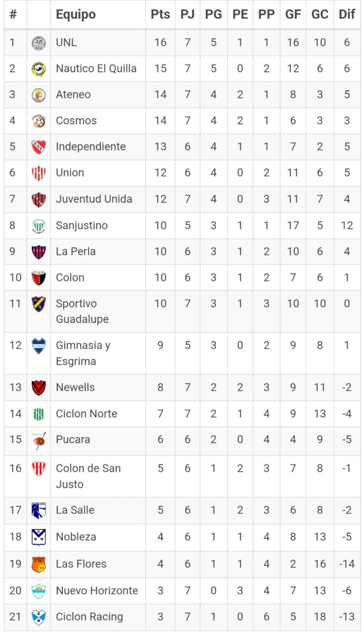Click the Equipo column header

tap(76, 14)
